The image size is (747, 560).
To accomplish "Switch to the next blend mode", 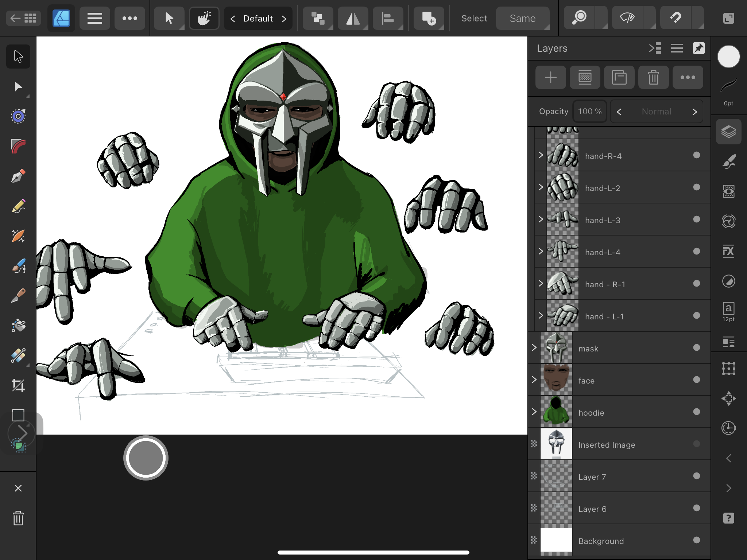I will 694,112.
